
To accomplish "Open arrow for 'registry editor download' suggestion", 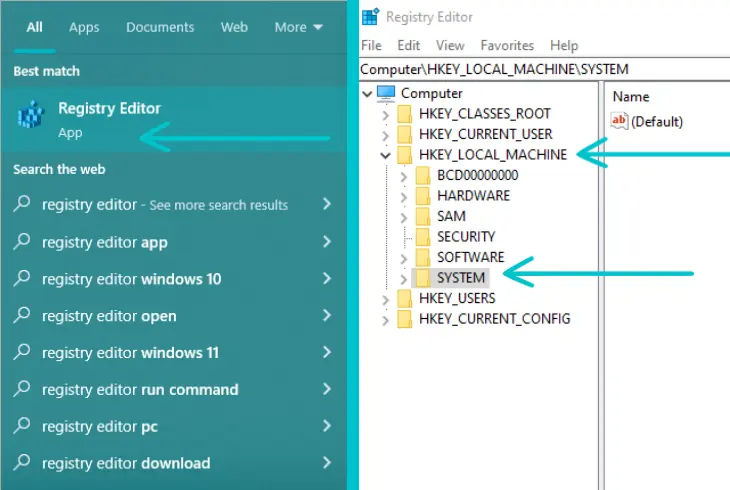I will 327,462.
